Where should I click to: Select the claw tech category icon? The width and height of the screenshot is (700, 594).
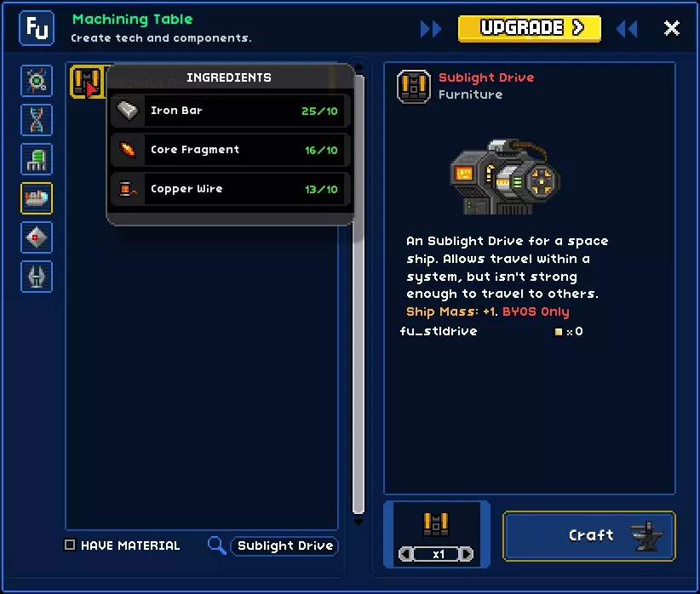pos(37,277)
